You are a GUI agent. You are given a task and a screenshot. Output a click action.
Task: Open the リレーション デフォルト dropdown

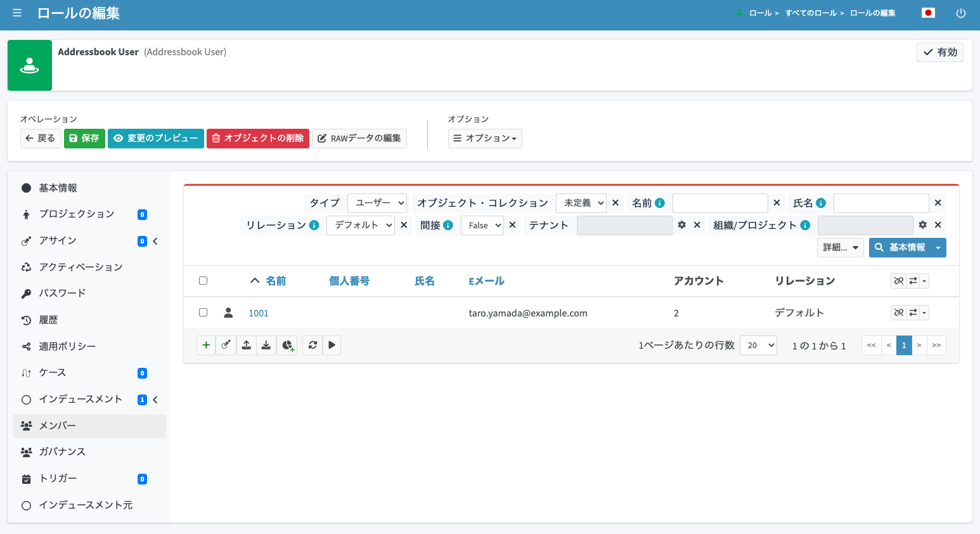pos(361,225)
